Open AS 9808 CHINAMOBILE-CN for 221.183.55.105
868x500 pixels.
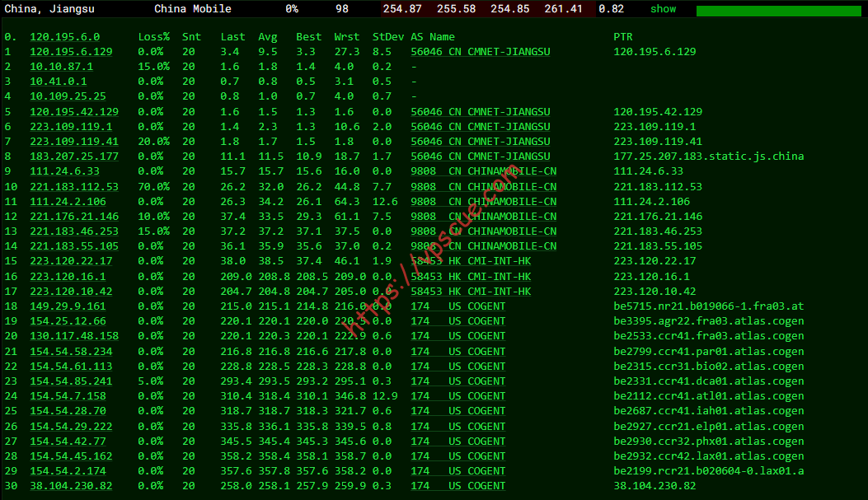pos(484,246)
